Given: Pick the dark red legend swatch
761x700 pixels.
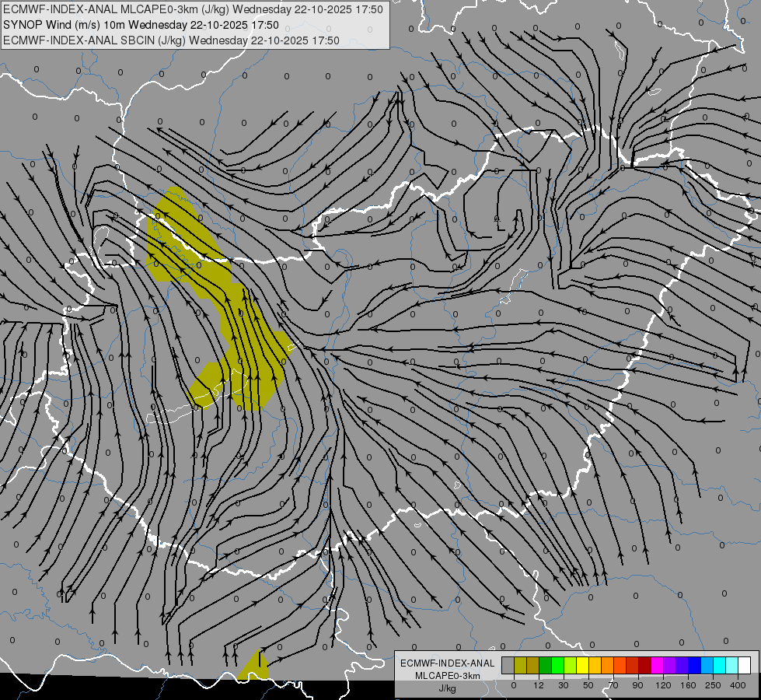Looking at the screenshot, I should click(645, 665).
